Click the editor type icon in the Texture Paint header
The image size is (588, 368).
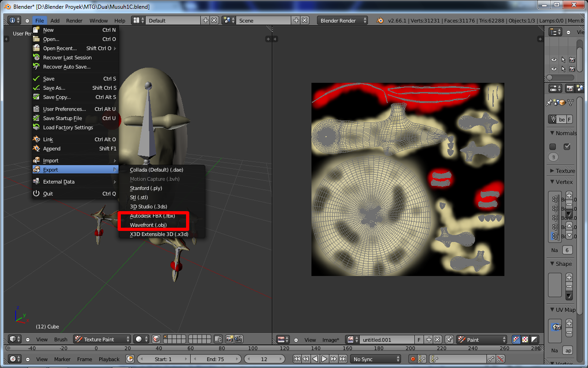(13, 339)
